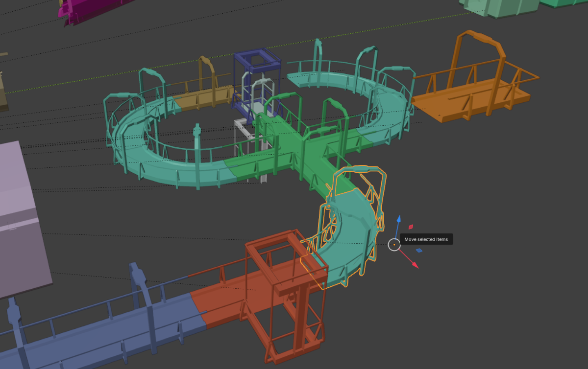Image resolution: width=588 pixels, height=369 pixels.
Task: Click the 'Move selected items' tooltip
Action: 426,239
